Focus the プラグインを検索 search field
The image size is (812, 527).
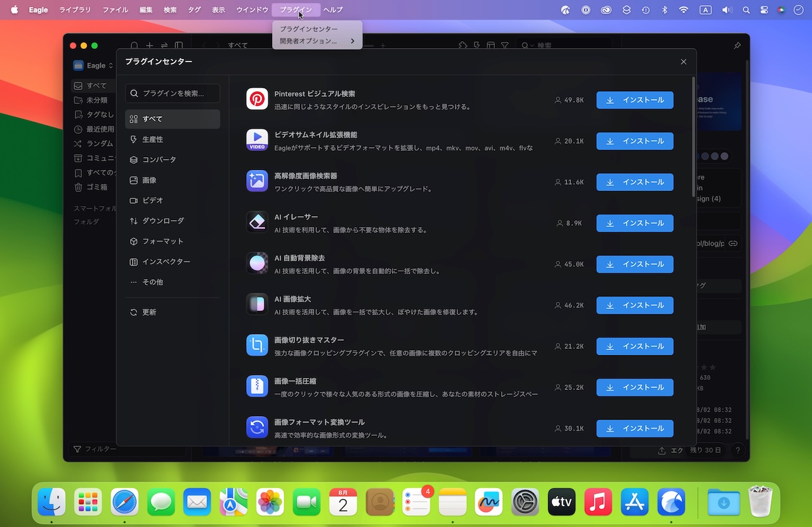tap(173, 93)
